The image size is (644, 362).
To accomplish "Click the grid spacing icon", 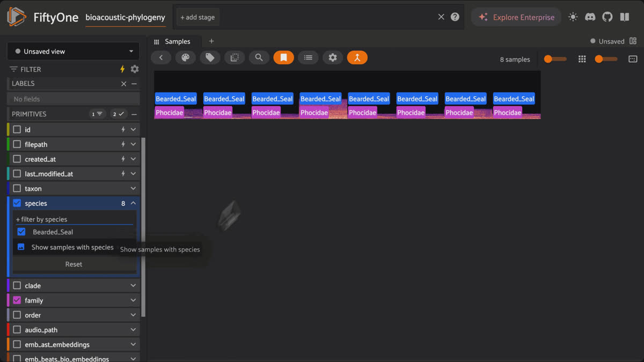I will tap(582, 59).
